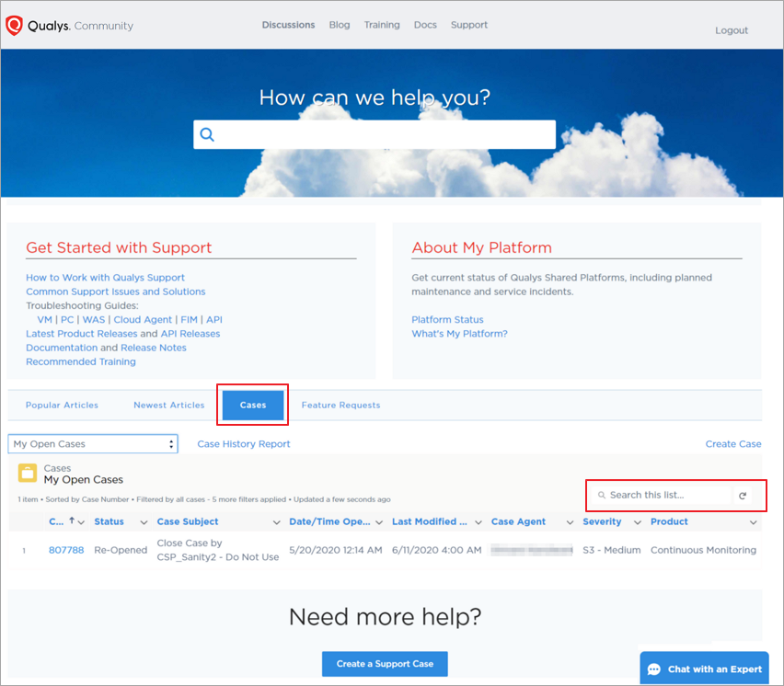This screenshot has height=686, width=784.
Task: Switch to the Popular Articles tab
Action: [62, 405]
